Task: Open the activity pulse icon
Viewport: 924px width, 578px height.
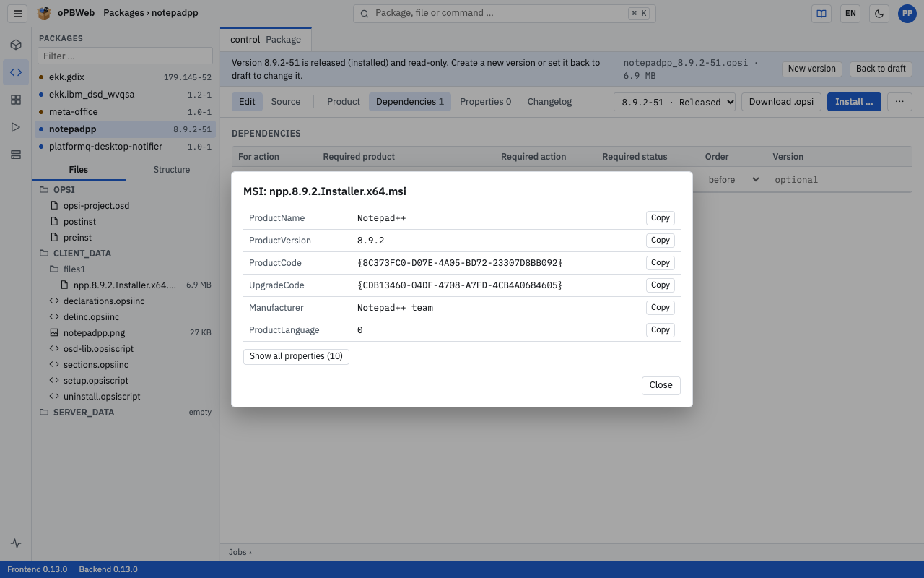Action: click(16, 543)
